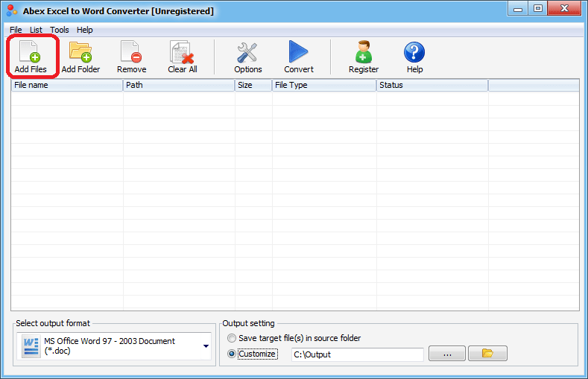Image resolution: width=588 pixels, height=379 pixels.
Task: Open the Register user icon
Action: [364, 57]
